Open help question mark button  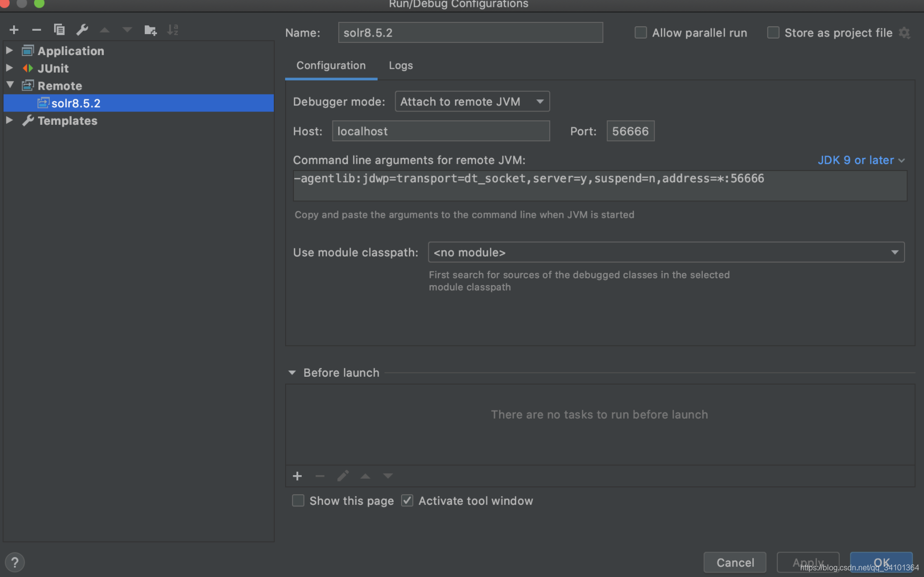point(15,562)
